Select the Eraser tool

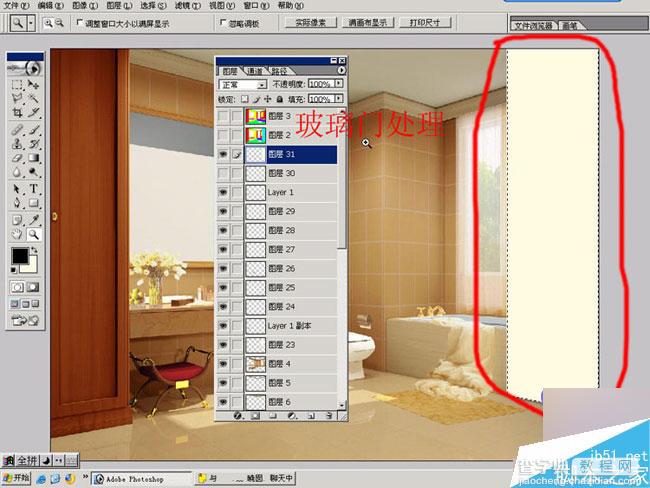(x=17, y=158)
